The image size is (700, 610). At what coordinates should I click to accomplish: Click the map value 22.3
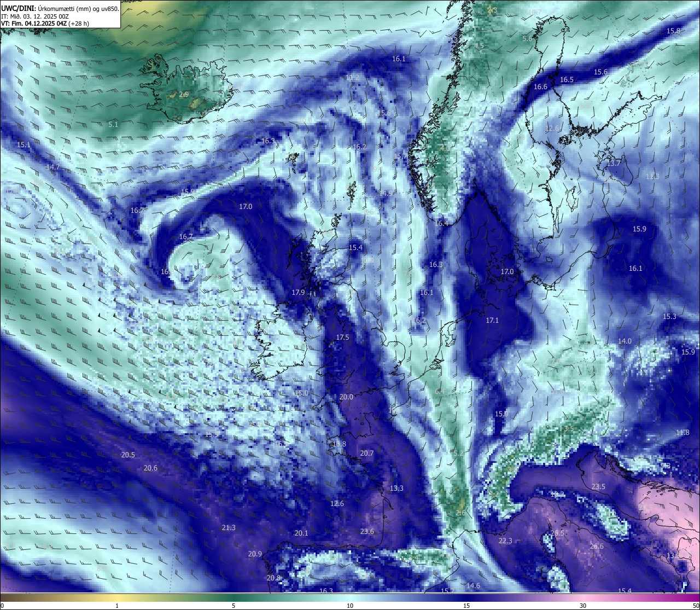(x=505, y=541)
